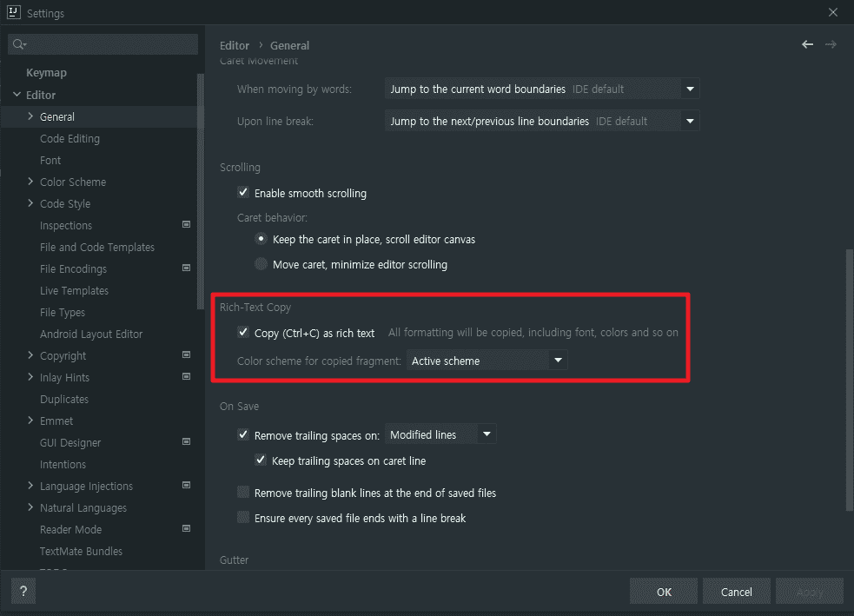Disable Enable smooth scrolling checkbox
Screen dimensions: 854x616
(243, 193)
